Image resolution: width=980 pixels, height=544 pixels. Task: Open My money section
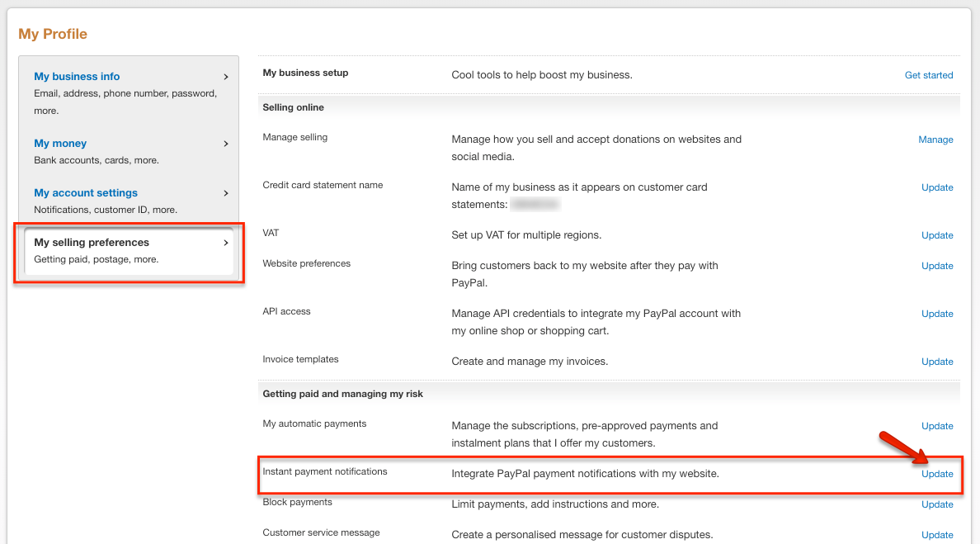[x=60, y=143]
